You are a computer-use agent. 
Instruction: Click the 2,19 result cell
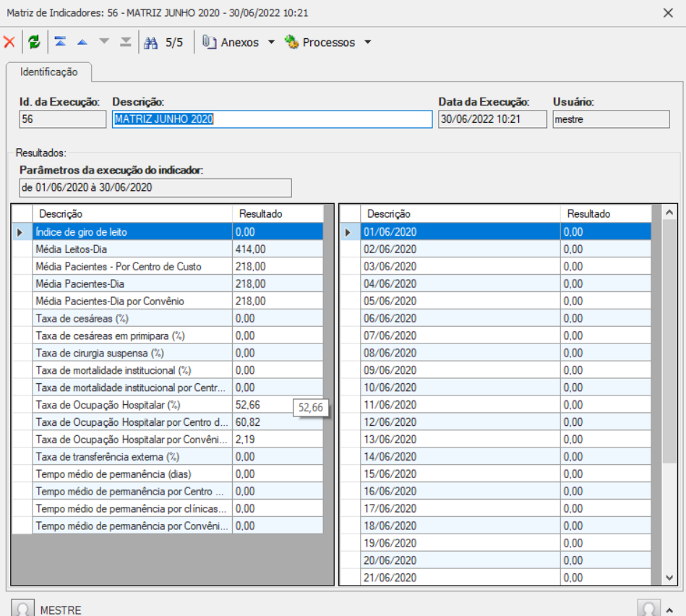(x=278, y=440)
